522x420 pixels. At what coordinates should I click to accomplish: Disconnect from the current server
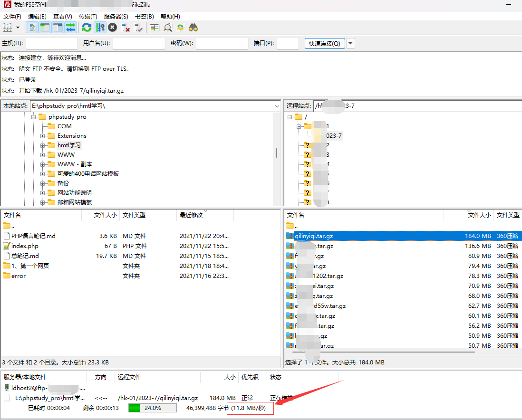[126, 28]
